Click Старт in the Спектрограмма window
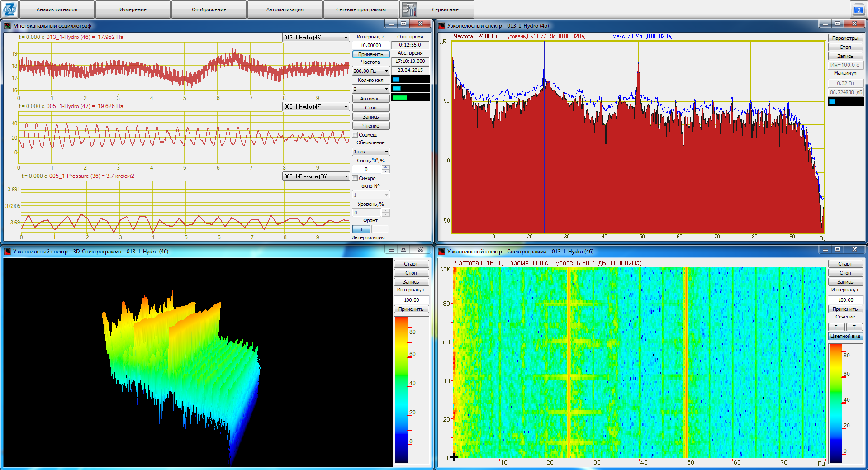This screenshot has width=868, height=470. (x=845, y=264)
